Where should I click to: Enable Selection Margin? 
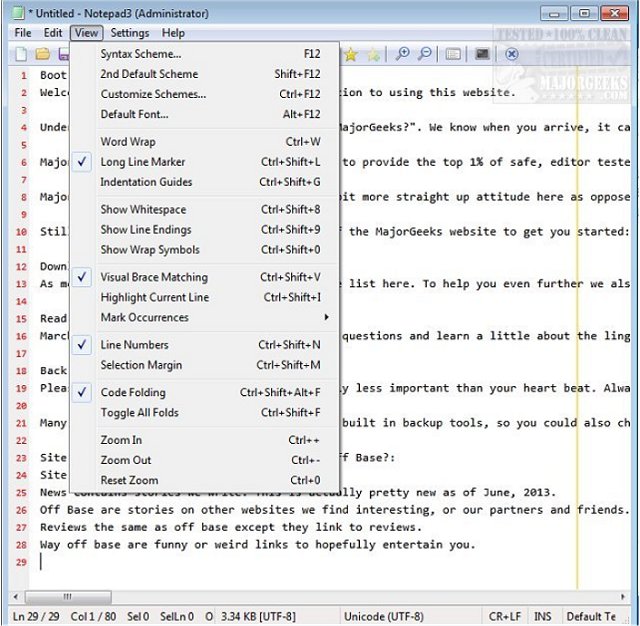(205, 365)
